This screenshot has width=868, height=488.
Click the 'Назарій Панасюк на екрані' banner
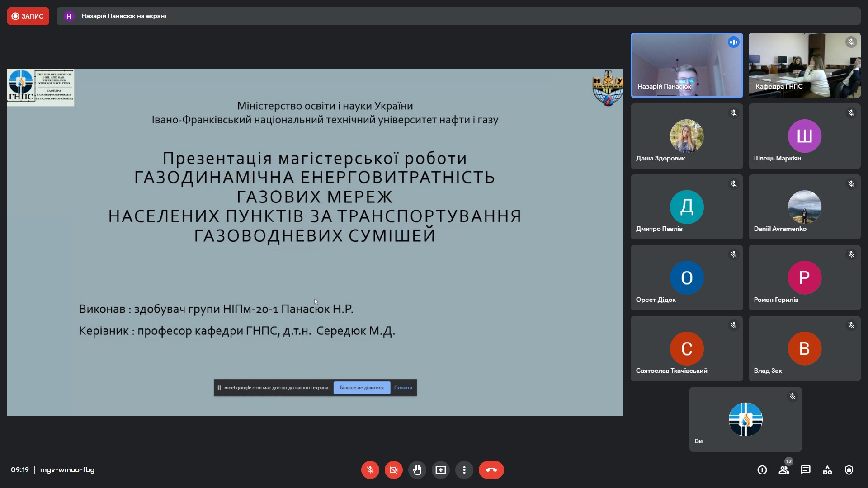pos(124,16)
